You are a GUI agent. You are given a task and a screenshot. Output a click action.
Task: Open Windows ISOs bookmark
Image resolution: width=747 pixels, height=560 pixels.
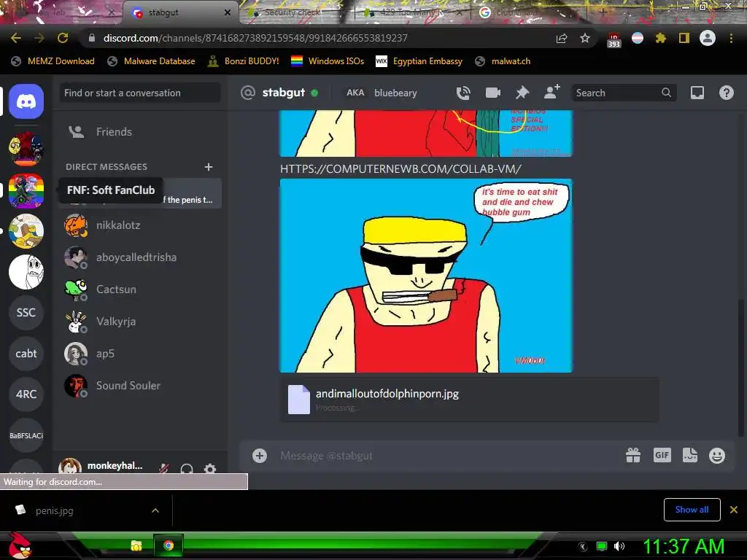click(x=328, y=61)
